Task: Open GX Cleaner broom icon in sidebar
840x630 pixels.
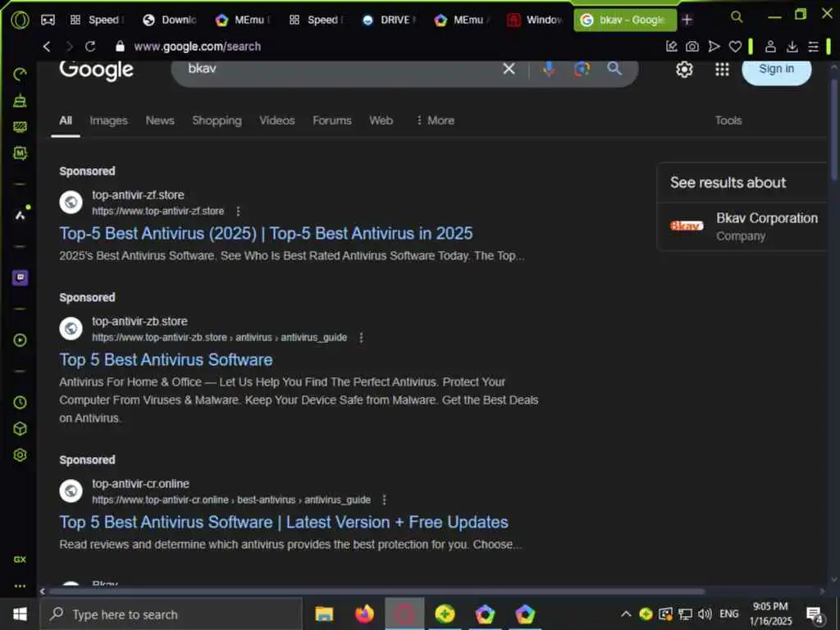Action: [20, 100]
